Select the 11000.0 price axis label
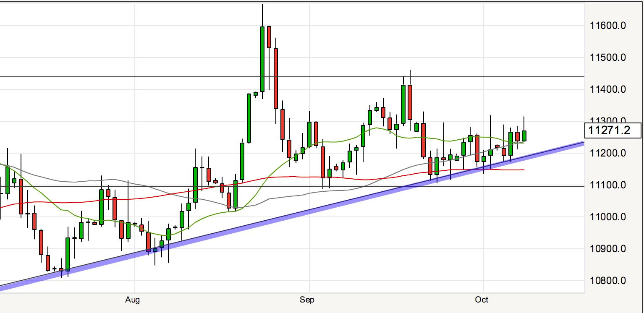This screenshot has height=313, width=644. pos(608,217)
